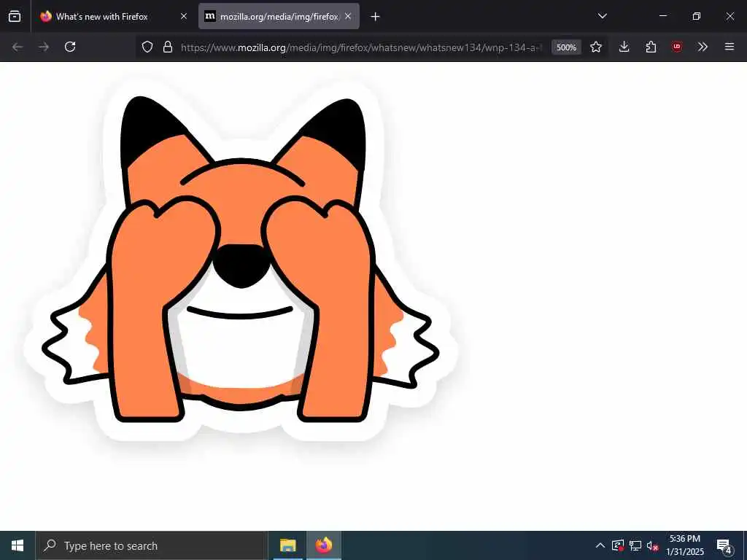This screenshot has height=560, width=747.
Task: Reset the 500% zoom level badge
Action: click(566, 47)
